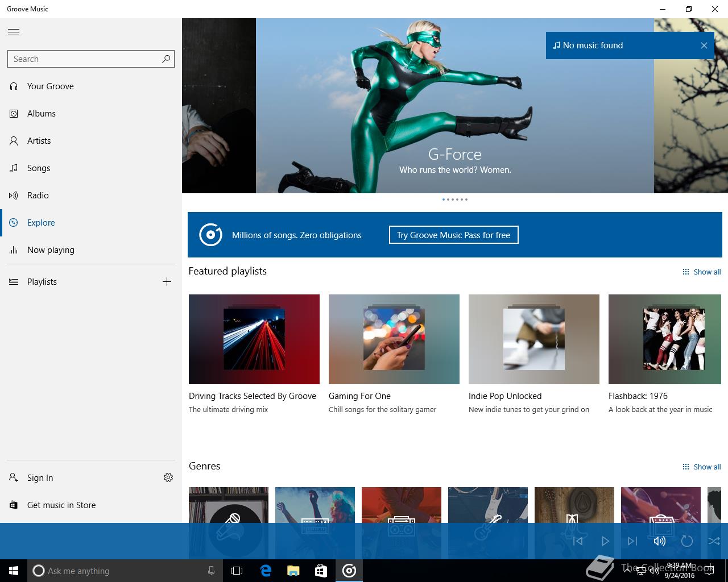Open Driving Tracks Selected By Groove thumbnail
Screen dimensions: 728x582
[254, 339]
